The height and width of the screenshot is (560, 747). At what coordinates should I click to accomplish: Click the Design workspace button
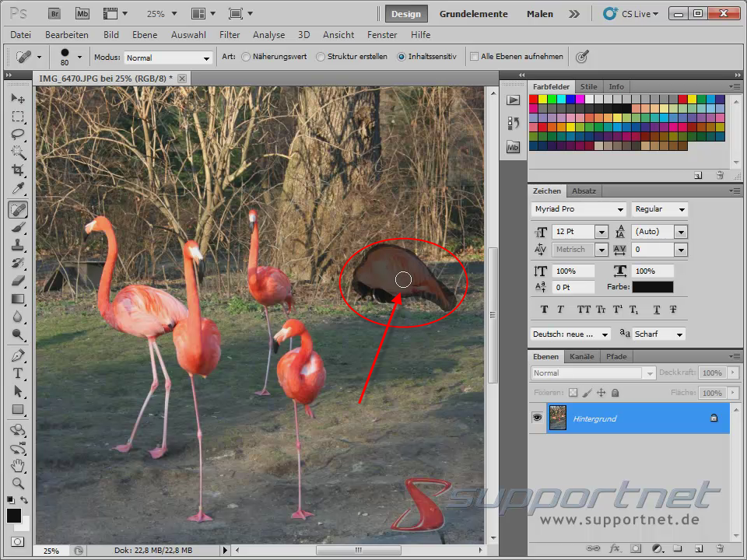pyautogui.click(x=405, y=13)
